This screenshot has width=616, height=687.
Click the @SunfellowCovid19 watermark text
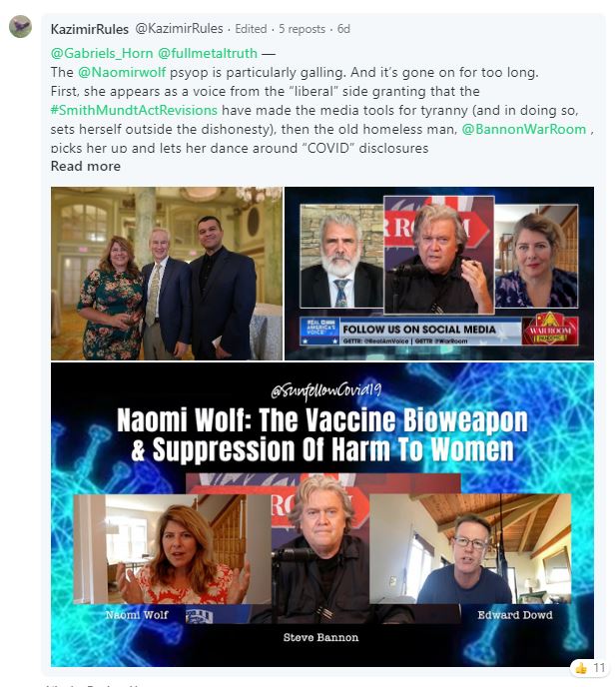325,389
